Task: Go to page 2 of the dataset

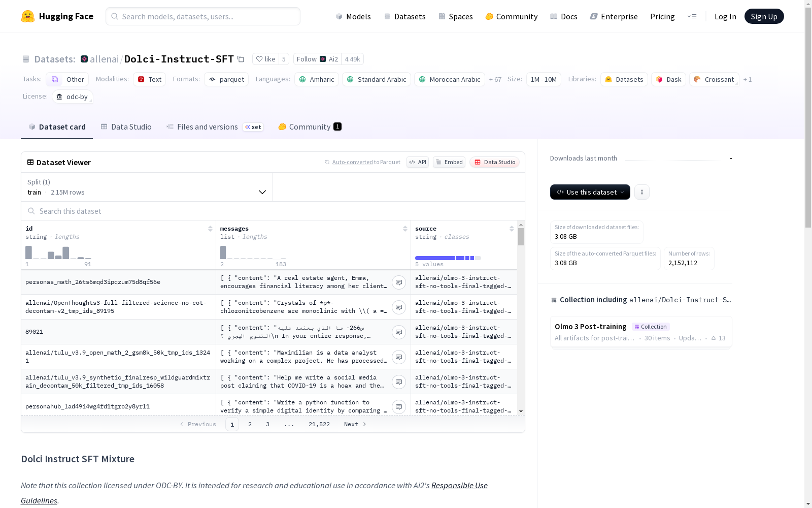Action: click(250, 424)
